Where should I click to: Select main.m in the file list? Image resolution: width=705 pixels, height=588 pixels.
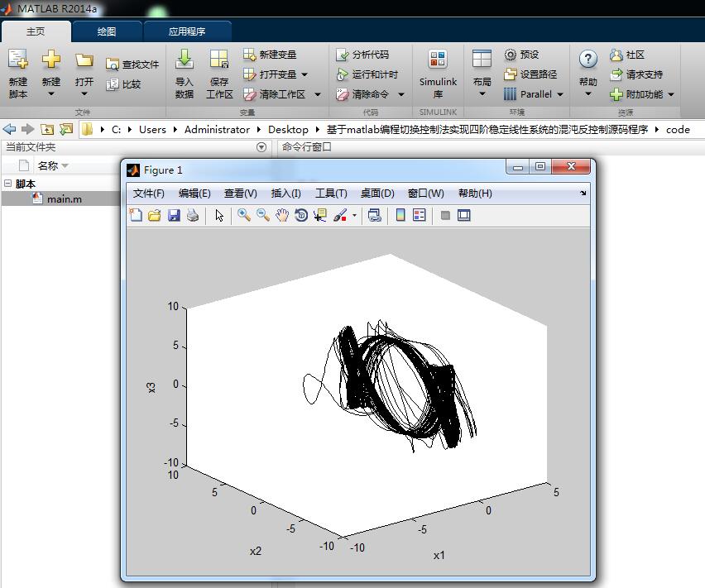click(65, 198)
